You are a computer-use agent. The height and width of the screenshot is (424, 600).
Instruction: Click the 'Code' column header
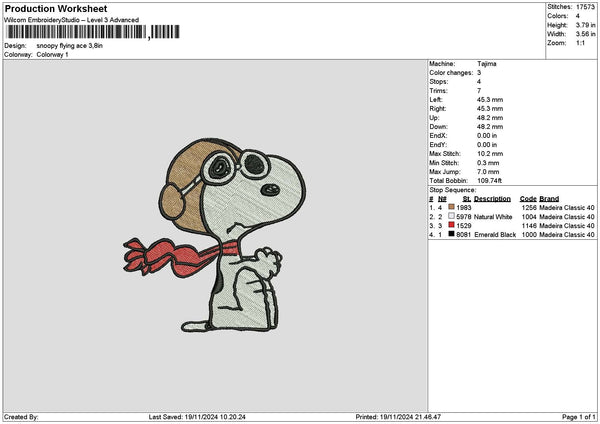coord(528,199)
